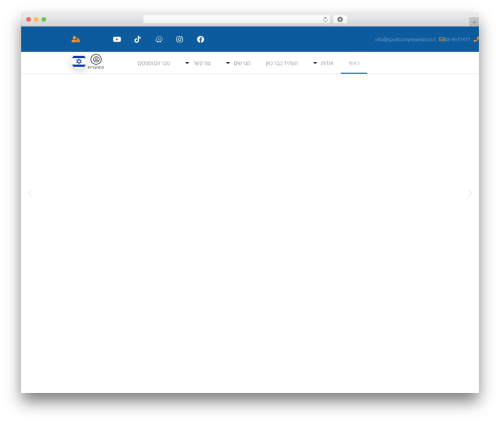Click the orange email envelope icon
500x423 pixels.
pyautogui.click(x=442, y=39)
